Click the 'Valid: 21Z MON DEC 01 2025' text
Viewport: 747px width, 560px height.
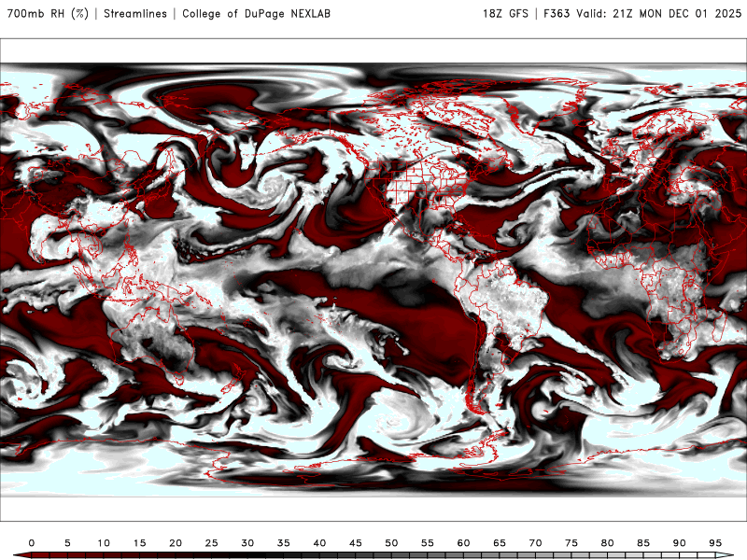pyautogui.click(x=659, y=13)
